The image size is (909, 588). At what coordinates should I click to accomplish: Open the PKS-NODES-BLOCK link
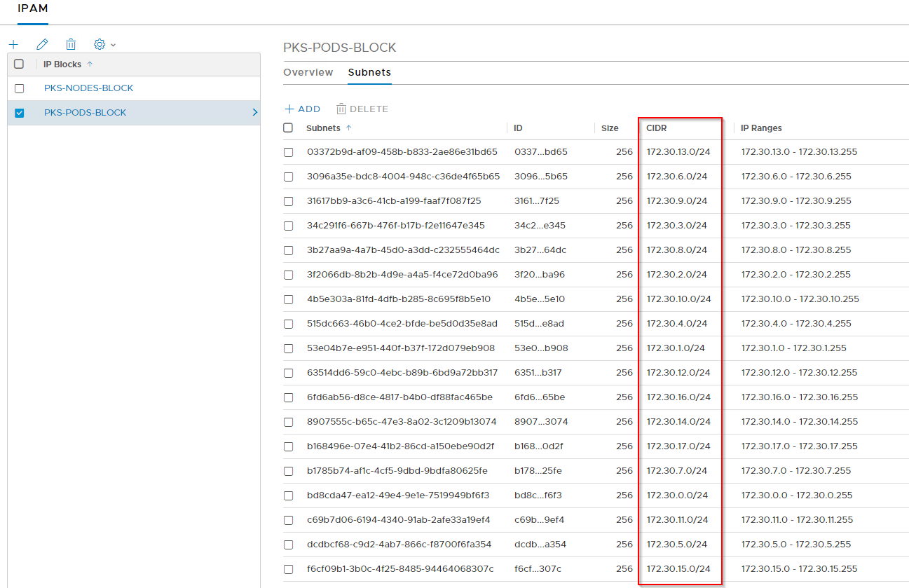click(x=88, y=88)
